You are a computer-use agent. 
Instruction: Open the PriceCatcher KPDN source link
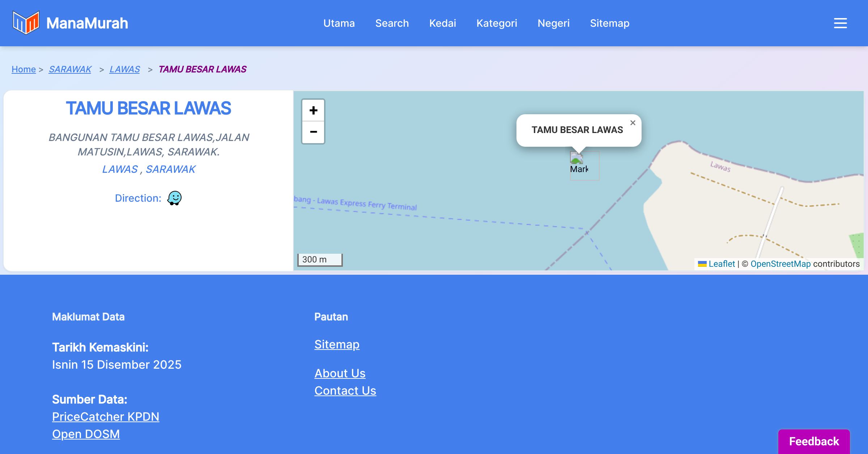106,417
